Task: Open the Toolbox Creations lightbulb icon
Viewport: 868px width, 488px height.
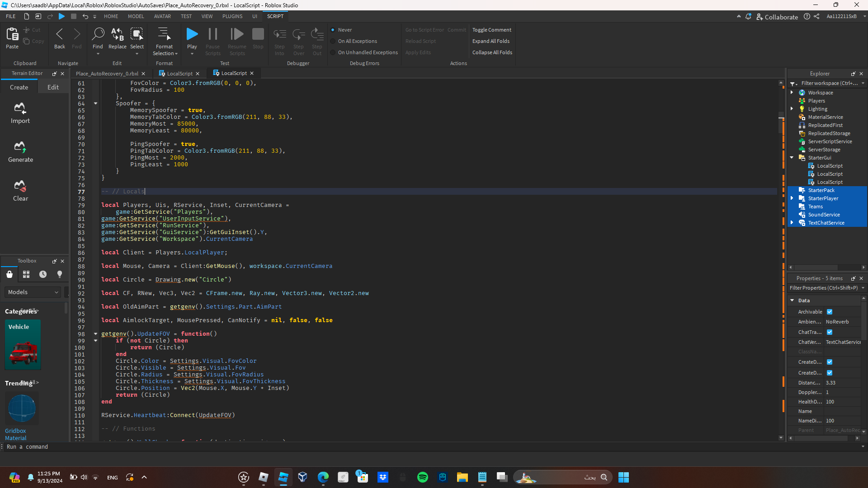Action: pyautogui.click(x=60, y=274)
